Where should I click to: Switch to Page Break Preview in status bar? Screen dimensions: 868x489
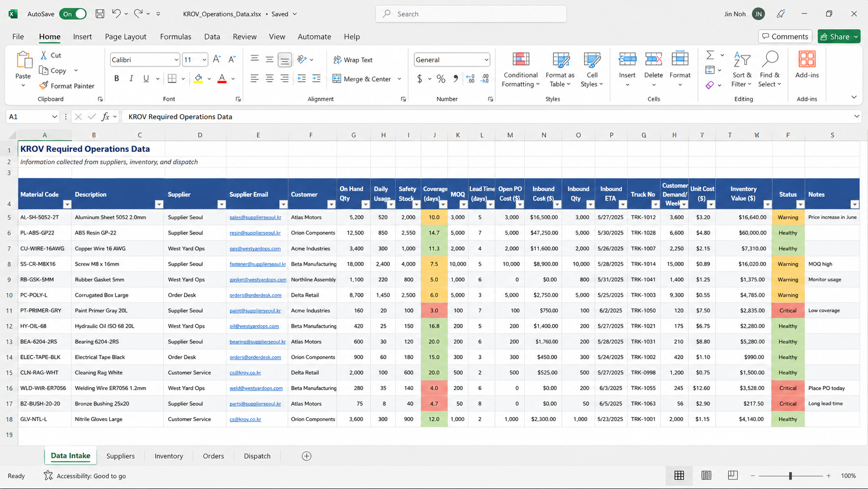coord(733,475)
